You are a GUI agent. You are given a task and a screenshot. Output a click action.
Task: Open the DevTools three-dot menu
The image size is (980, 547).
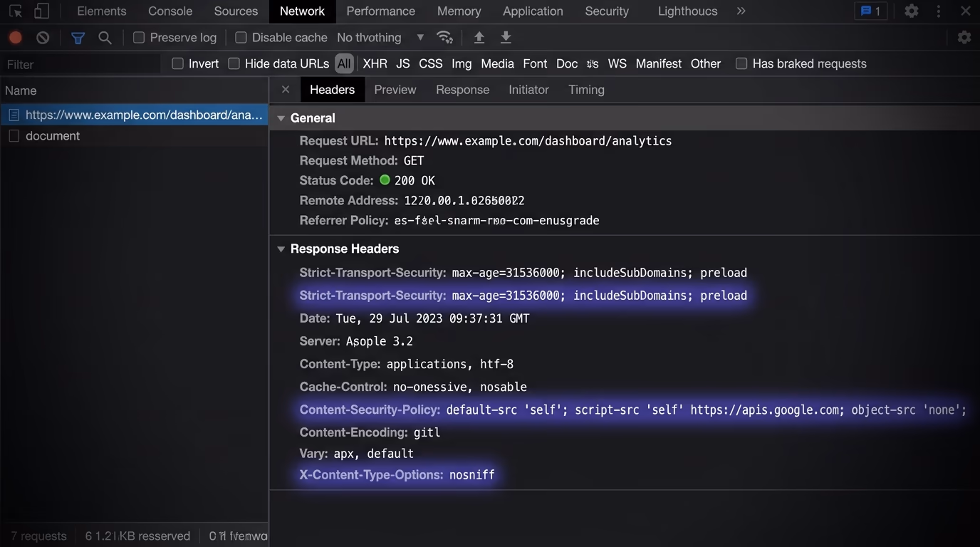pyautogui.click(x=939, y=11)
